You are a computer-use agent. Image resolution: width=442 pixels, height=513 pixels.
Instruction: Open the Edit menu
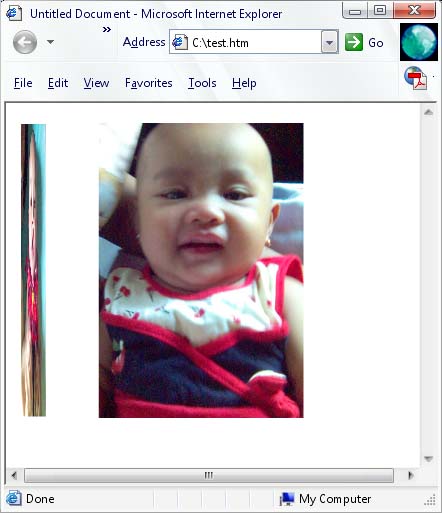click(x=58, y=83)
